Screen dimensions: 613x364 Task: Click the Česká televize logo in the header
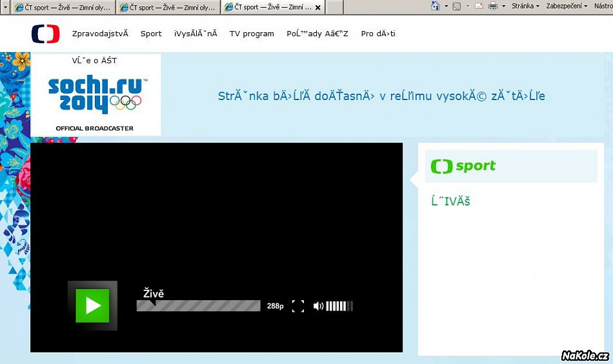point(45,34)
